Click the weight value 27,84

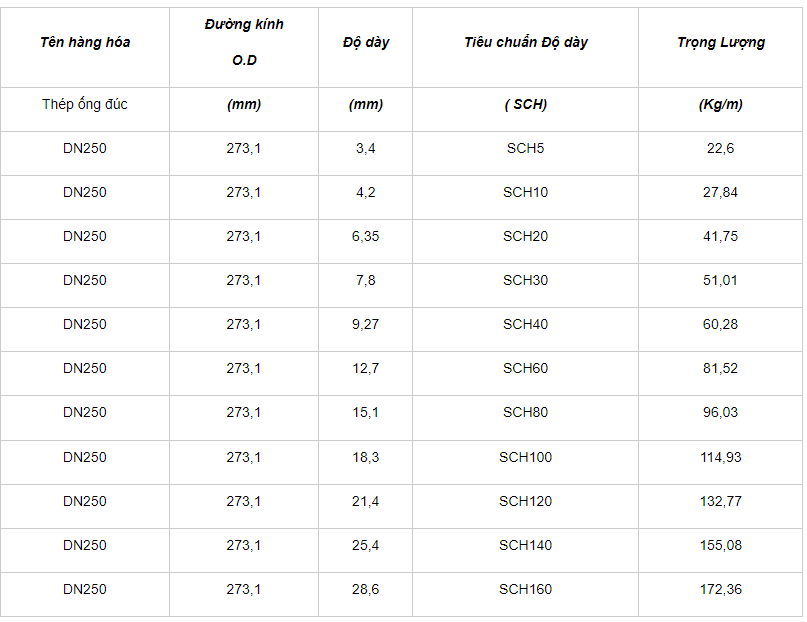click(x=720, y=192)
